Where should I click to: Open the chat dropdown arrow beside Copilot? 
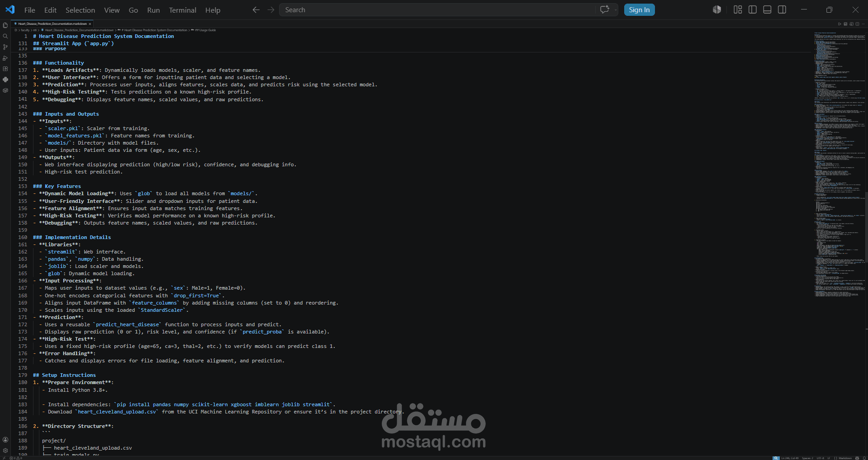pyautogui.click(x=616, y=10)
